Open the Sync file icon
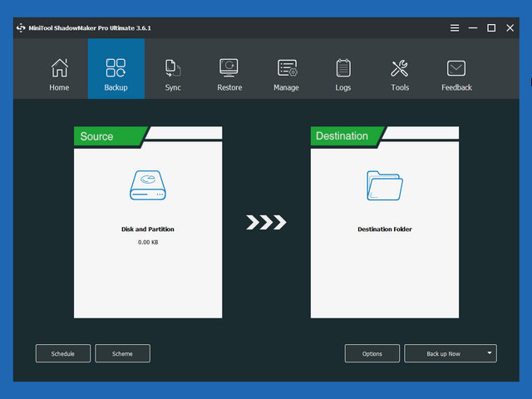Viewport: 532px width, 399px height. click(173, 68)
